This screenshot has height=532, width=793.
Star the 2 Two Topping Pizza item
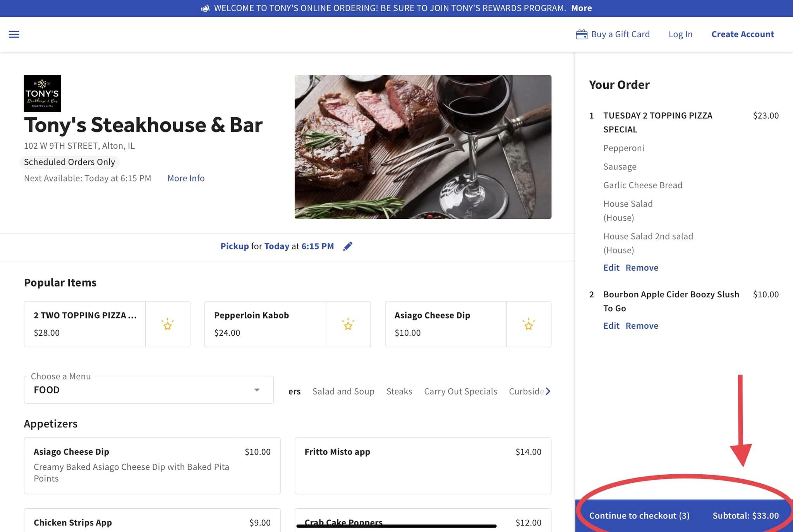pos(168,324)
